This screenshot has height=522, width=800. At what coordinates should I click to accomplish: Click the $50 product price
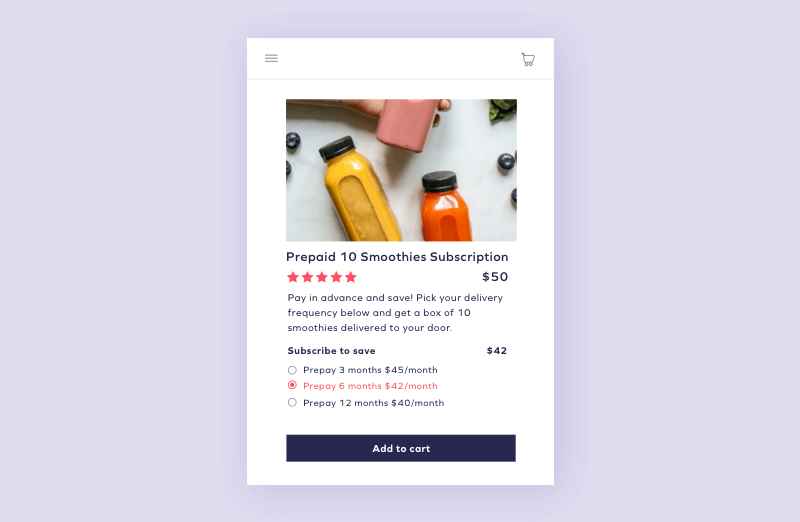coord(495,277)
